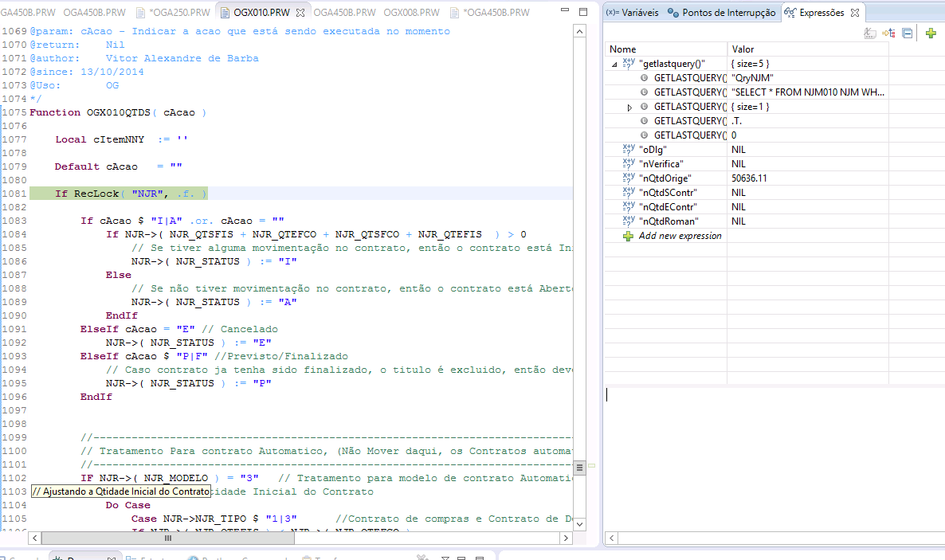Open the OGX008.PRW editor tab
945x560 pixels.
[411, 13]
